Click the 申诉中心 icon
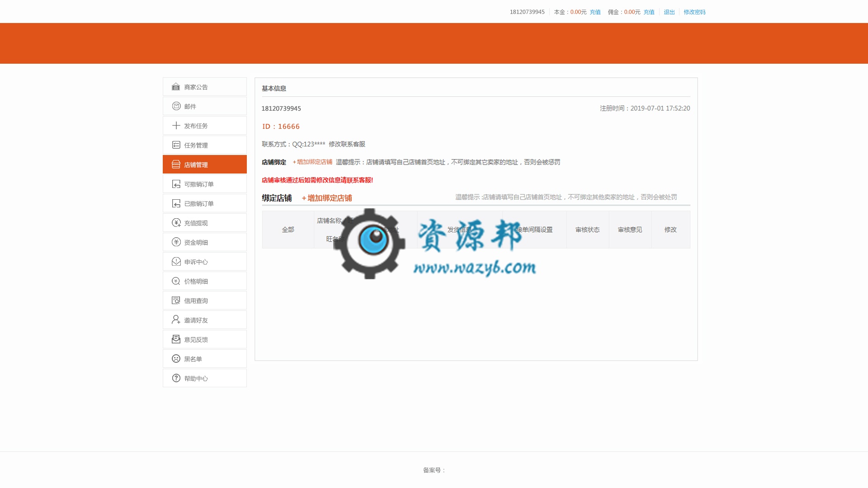The image size is (868, 488). (x=176, y=262)
